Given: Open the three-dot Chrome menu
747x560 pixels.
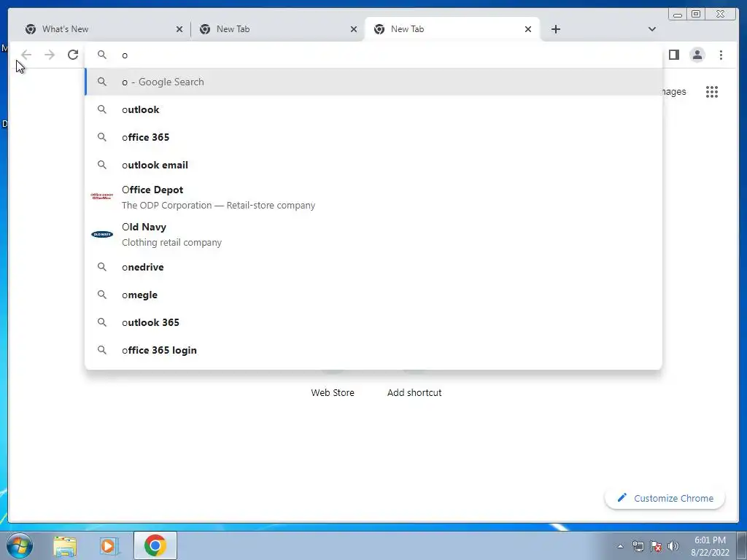Looking at the screenshot, I should 721,55.
